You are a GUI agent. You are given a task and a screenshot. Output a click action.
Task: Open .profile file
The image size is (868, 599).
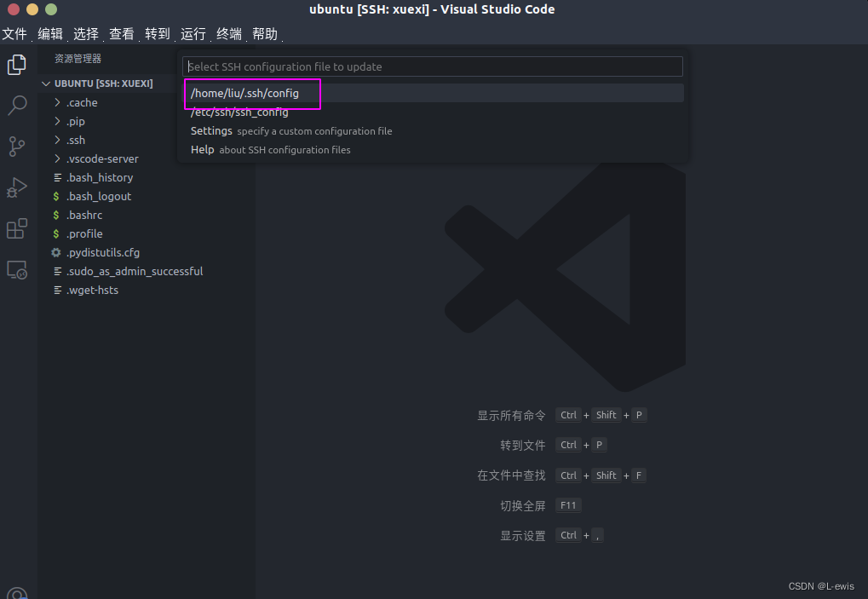pos(84,234)
